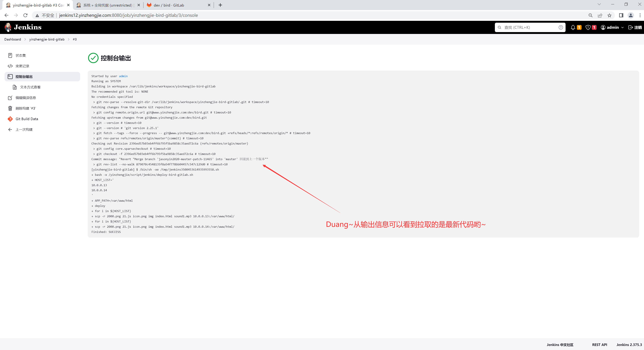644x350 pixels.
Task: Expand chevron after Dashboard breadcrumb
Action: coord(25,39)
